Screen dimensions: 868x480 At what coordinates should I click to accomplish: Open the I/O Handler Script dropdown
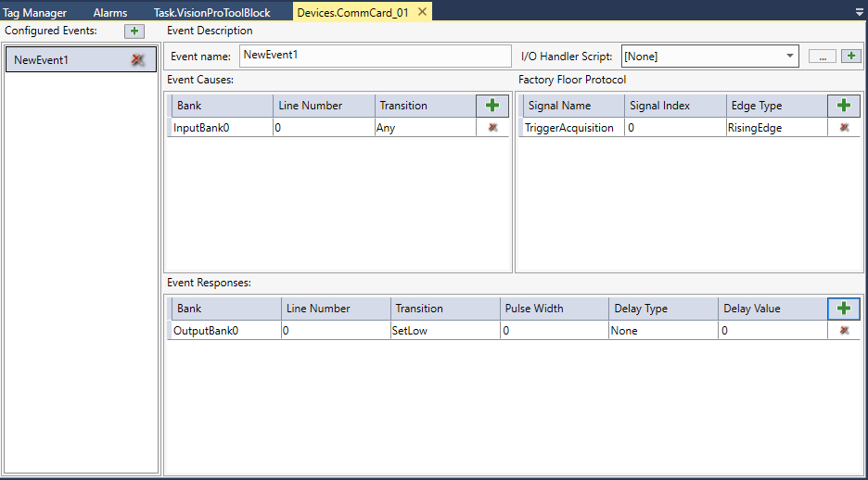tap(789, 57)
